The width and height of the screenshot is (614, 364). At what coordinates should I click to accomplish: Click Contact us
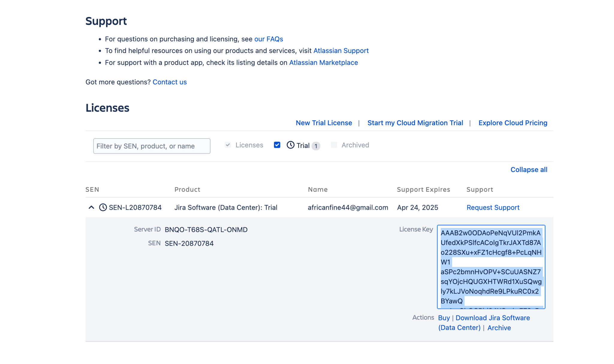(x=170, y=82)
